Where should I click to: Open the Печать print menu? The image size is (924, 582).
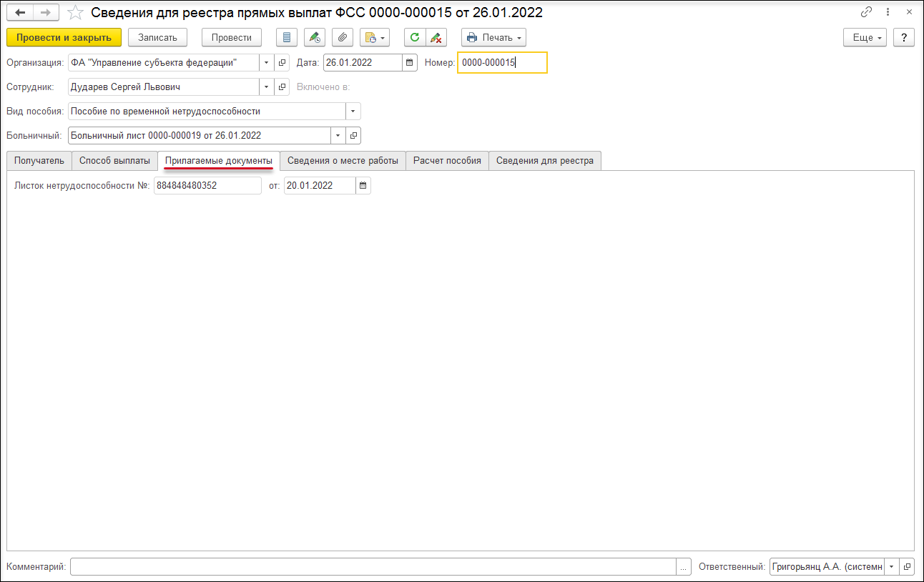click(493, 37)
